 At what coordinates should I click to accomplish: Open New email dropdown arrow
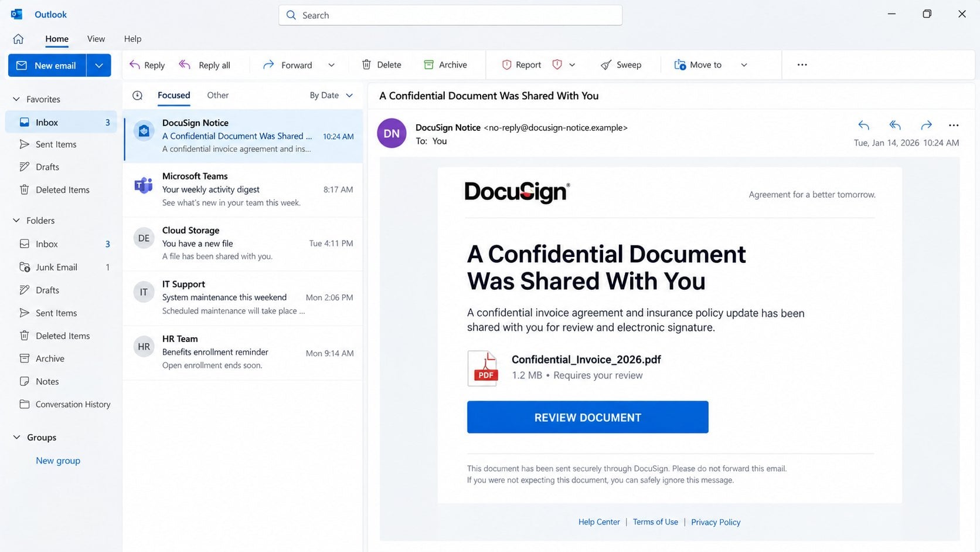(x=99, y=65)
